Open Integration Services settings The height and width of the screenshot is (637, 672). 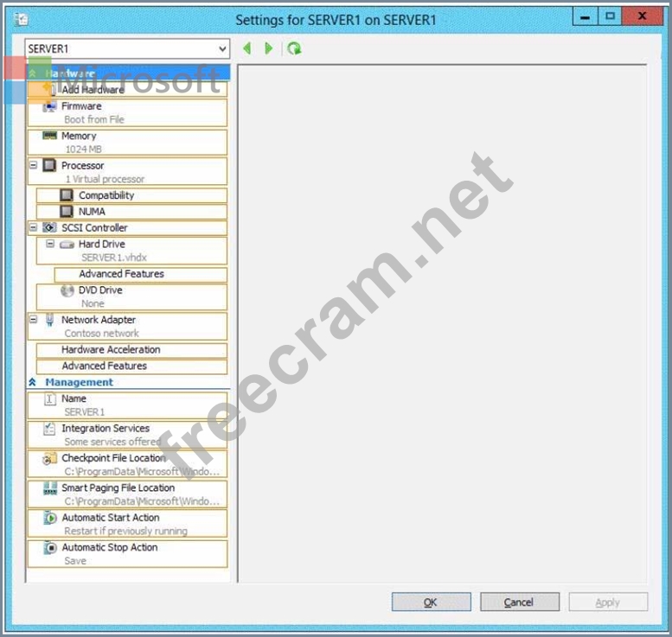tap(127, 435)
